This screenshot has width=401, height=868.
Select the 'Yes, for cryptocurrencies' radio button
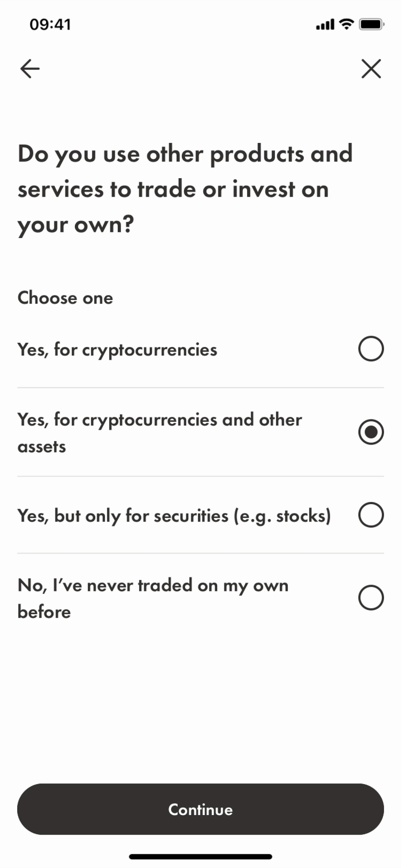click(x=371, y=349)
